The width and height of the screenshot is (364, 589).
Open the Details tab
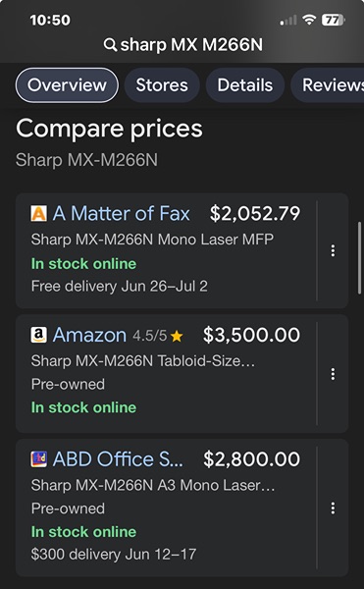click(x=245, y=85)
